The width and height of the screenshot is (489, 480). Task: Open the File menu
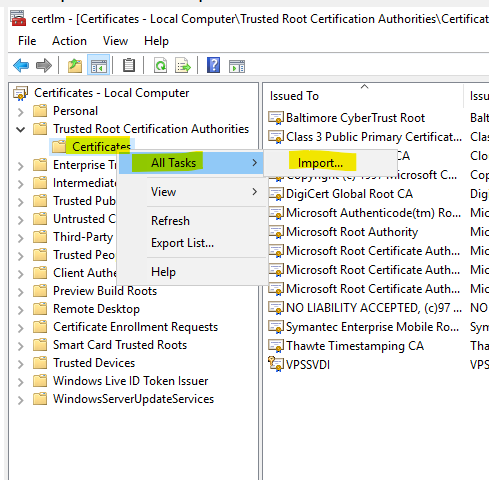pos(27,41)
